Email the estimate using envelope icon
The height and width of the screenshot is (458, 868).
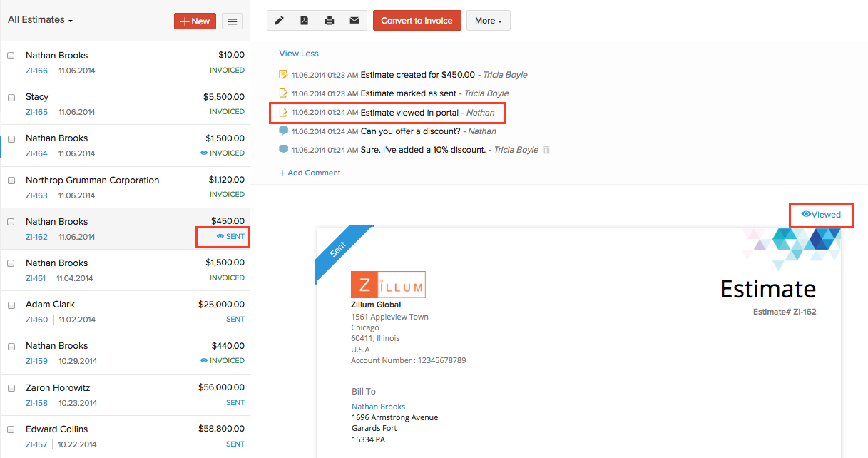point(354,21)
